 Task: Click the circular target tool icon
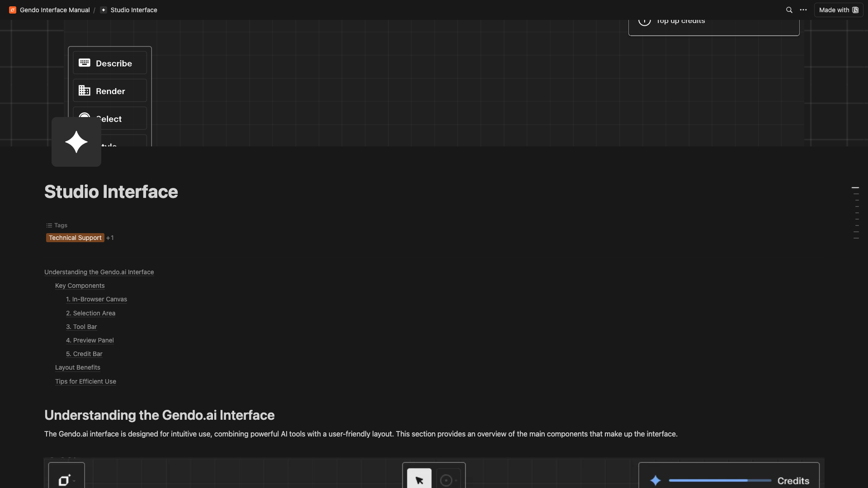click(x=446, y=480)
